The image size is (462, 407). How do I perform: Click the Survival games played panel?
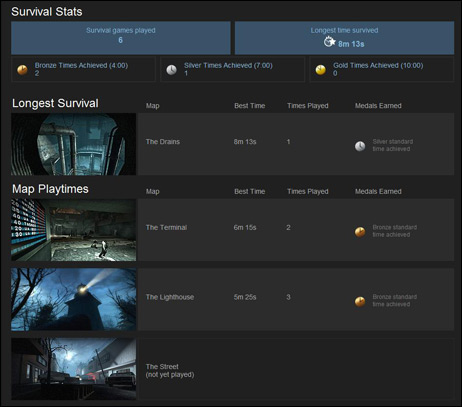121,38
